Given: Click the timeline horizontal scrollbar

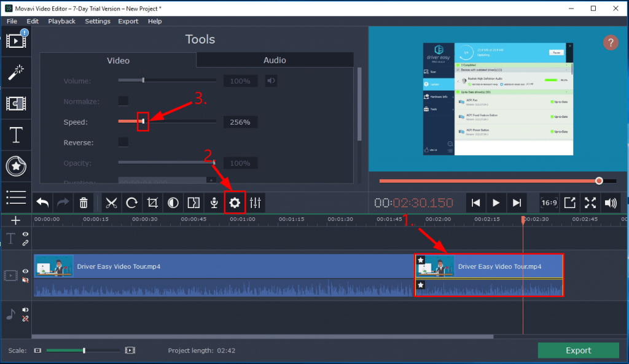Looking at the screenshot, I should coord(263,337).
